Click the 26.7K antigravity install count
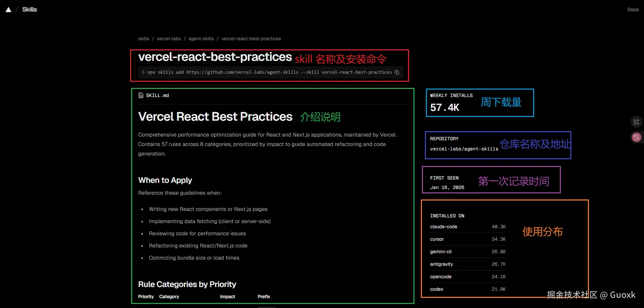The width and height of the screenshot is (644, 308). tap(499, 264)
